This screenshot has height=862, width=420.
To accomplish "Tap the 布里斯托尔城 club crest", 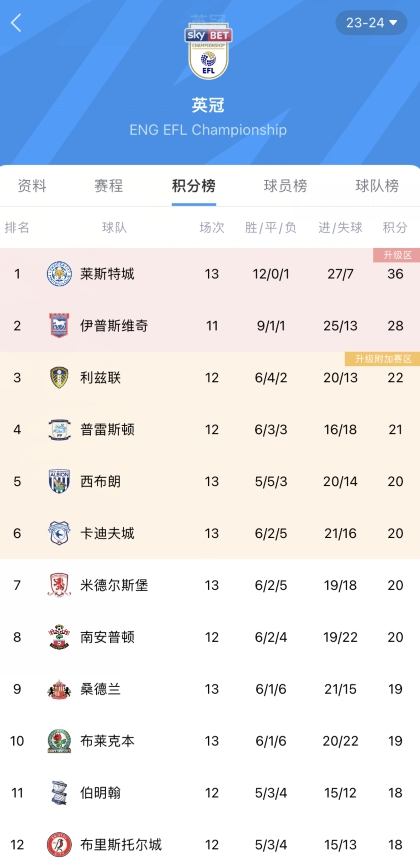I will [x=59, y=844].
